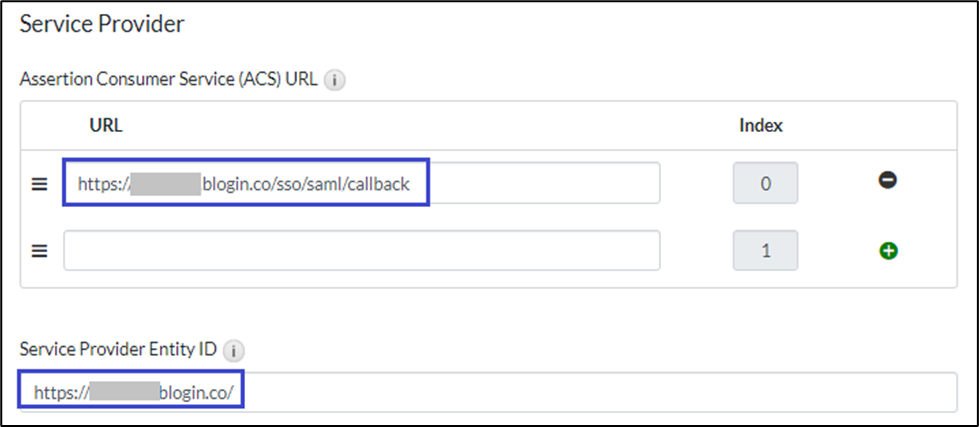Click the Service Provider section heading

click(x=102, y=25)
